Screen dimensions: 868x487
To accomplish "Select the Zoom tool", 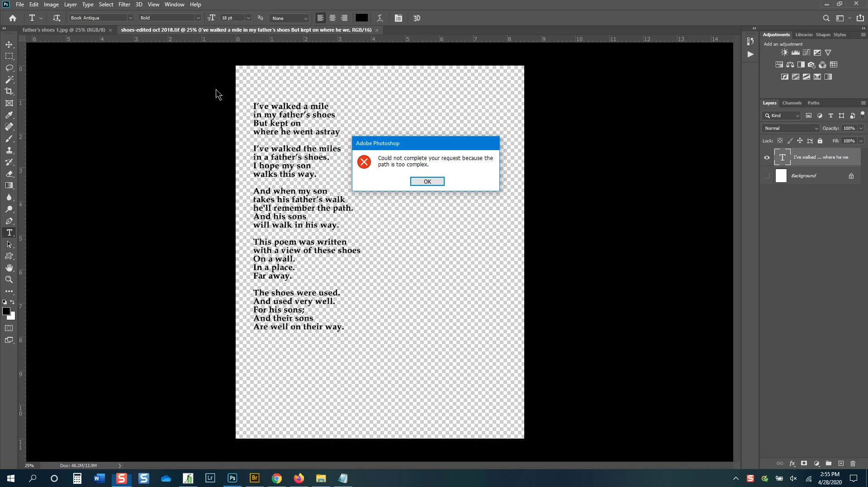I will 9,279.
